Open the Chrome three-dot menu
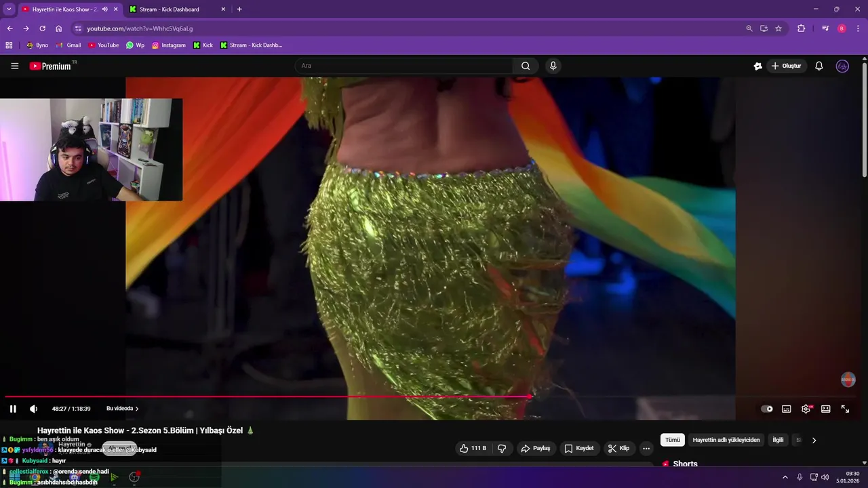This screenshot has width=868, height=488. 858,28
